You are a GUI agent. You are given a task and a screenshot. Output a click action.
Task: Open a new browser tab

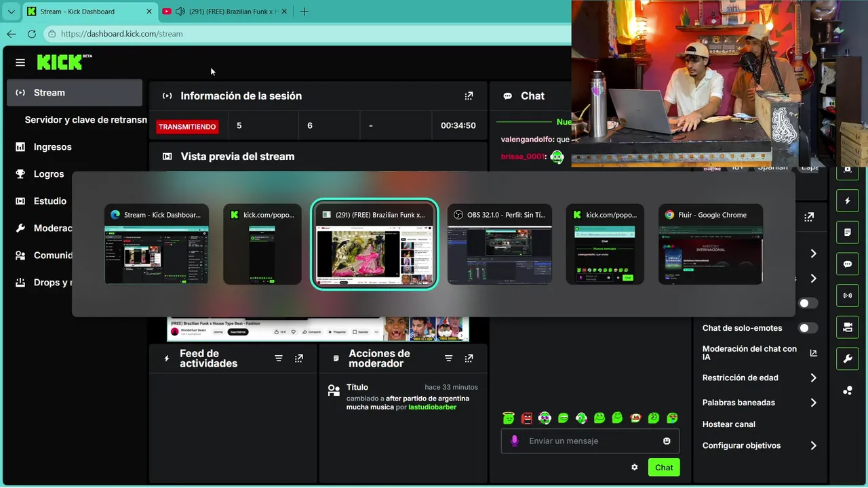304,12
